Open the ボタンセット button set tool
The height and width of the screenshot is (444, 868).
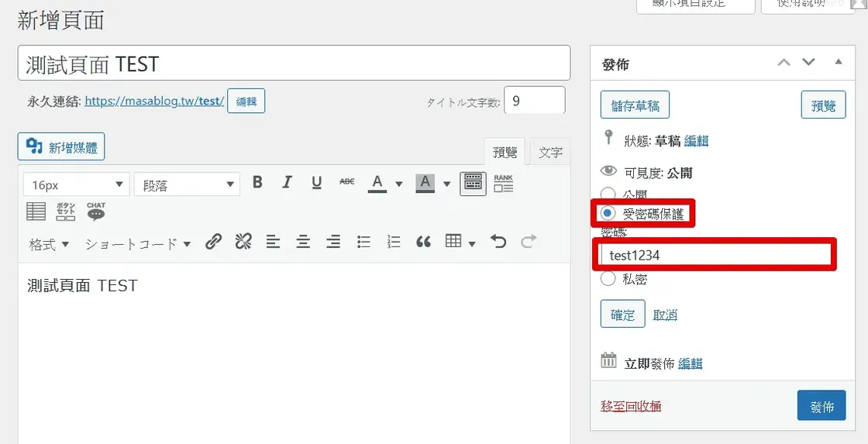pyautogui.click(x=66, y=212)
